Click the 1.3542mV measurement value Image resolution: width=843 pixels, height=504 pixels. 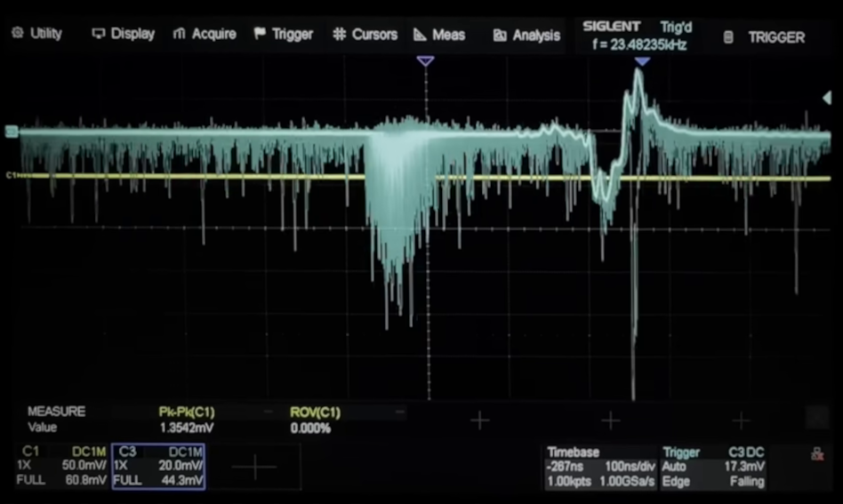coord(187,428)
